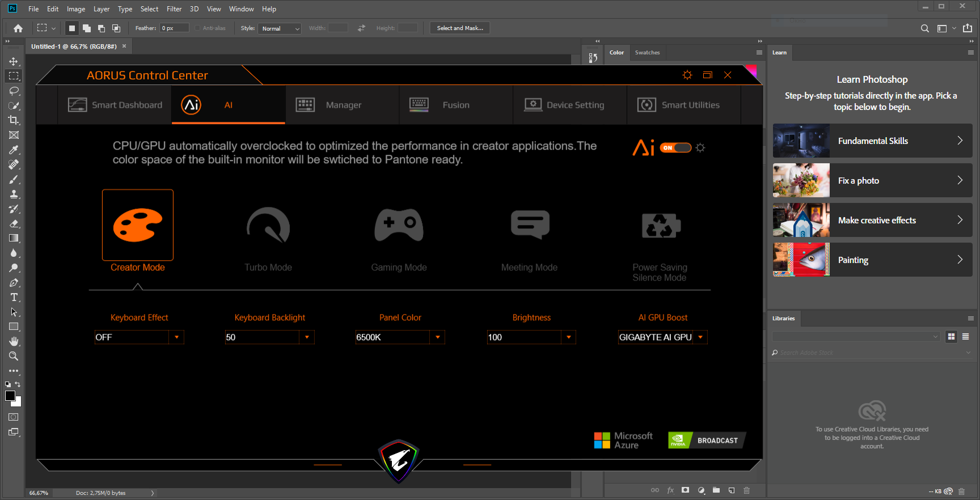
Task: Choose Add to selection mode
Action: 87,28
